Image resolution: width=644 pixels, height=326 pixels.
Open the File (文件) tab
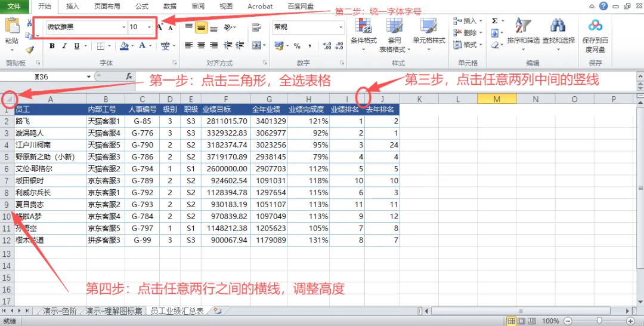[x=14, y=6]
